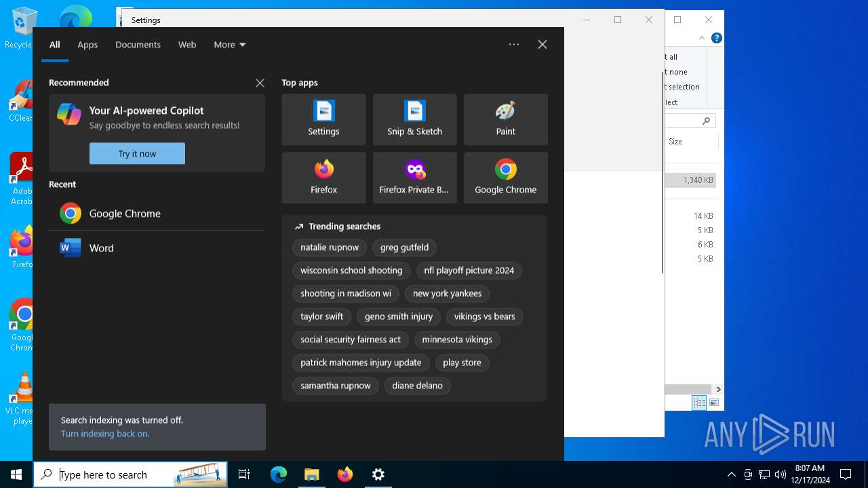Select the All search tab
Viewport: 868px width, 488px height.
[x=55, y=45]
